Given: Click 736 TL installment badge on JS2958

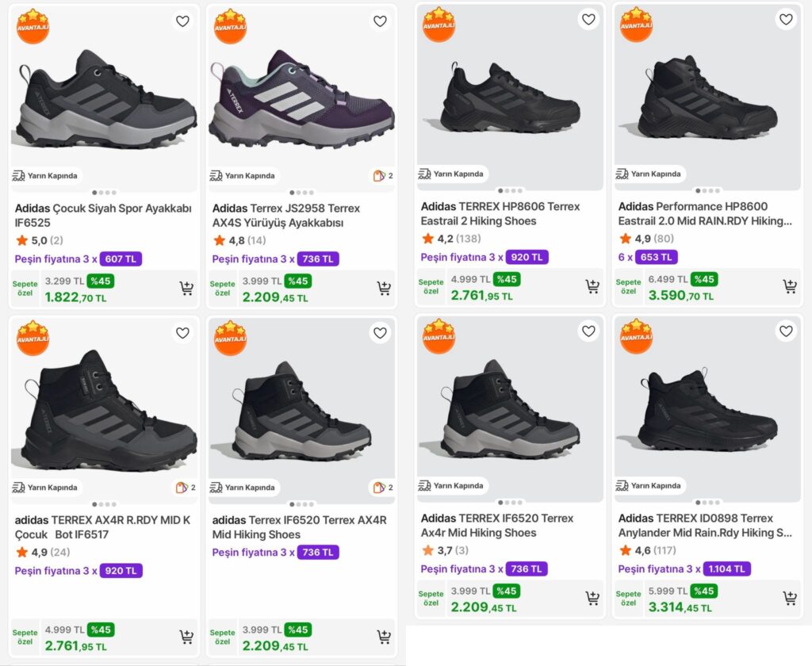Looking at the screenshot, I should click(317, 259).
